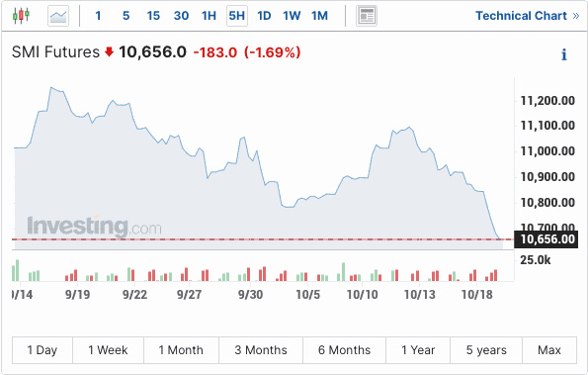Show the Max range
588x375 pixels.
tap(549, 350)
